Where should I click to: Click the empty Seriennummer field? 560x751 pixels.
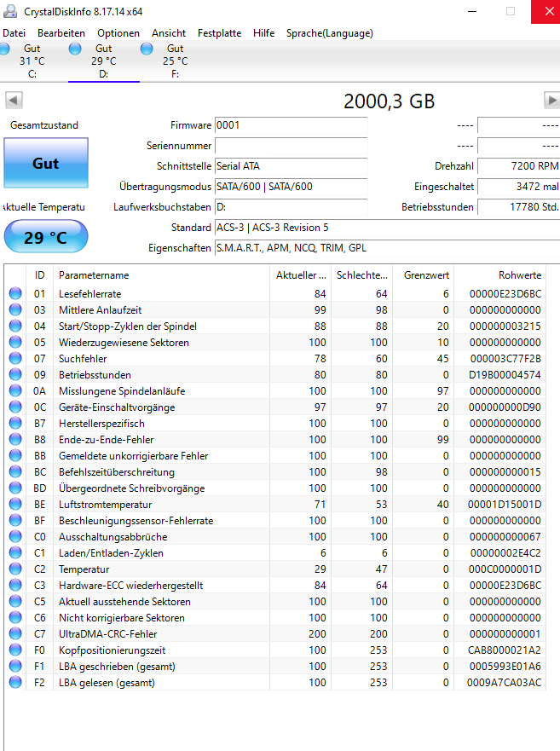(x=291, y=146)
